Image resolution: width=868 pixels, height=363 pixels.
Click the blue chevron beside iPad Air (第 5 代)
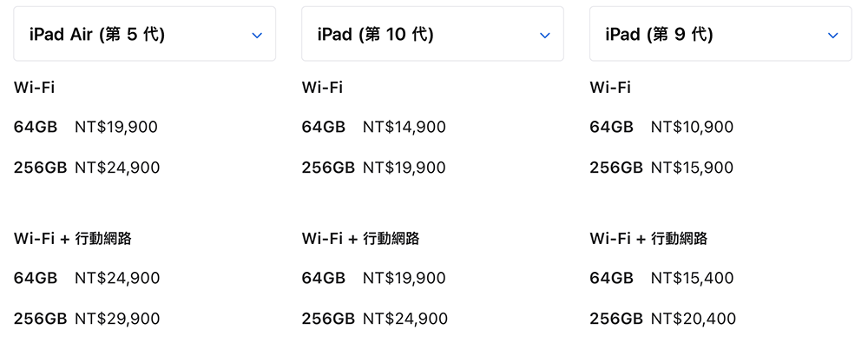click(257, 36)
